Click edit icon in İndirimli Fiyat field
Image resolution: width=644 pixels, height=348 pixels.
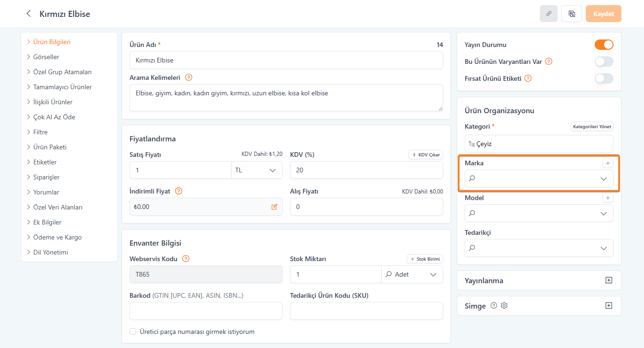click(x=274, y=207)
